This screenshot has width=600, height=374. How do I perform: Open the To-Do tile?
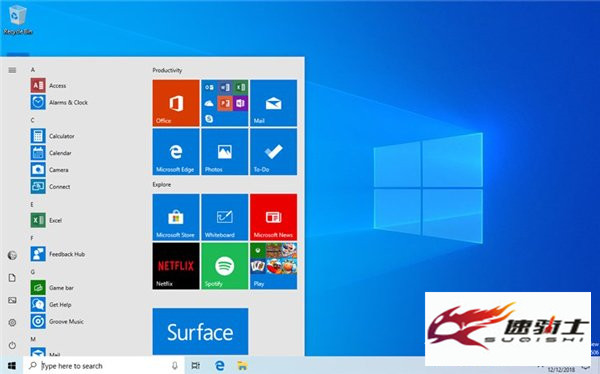[x=273, y=152]
